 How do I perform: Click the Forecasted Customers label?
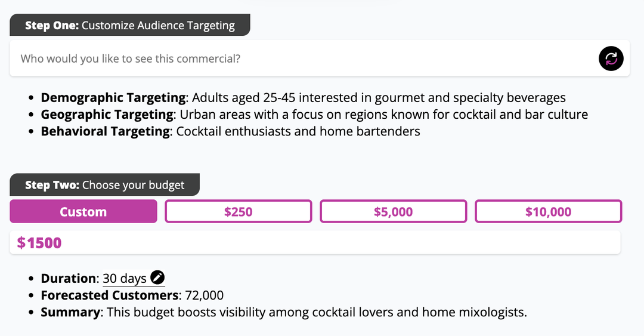point(110,295)
